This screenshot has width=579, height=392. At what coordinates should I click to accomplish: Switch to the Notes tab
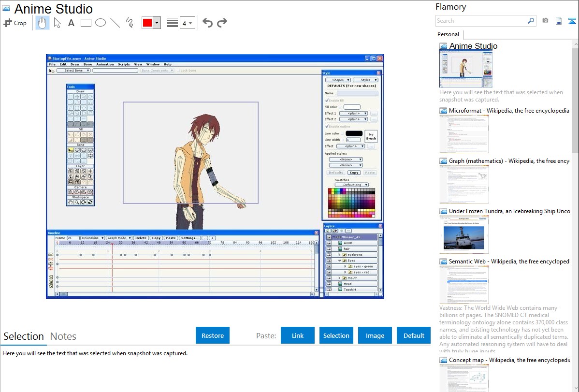[63, 336]
